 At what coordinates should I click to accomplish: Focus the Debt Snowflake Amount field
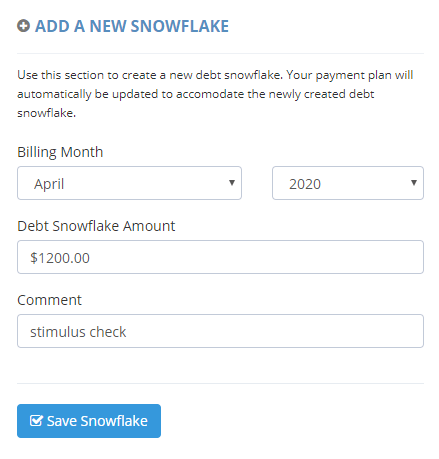220,257
